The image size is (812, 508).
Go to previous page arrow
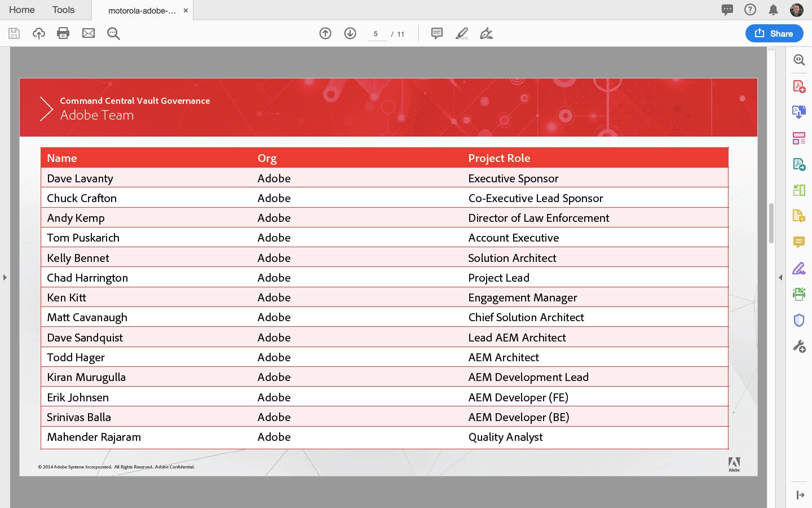coord(325,33)
